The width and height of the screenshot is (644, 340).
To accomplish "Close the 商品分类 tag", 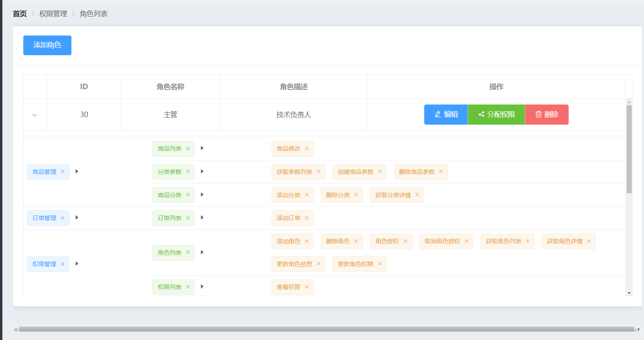I will click(x=188, y=195).
